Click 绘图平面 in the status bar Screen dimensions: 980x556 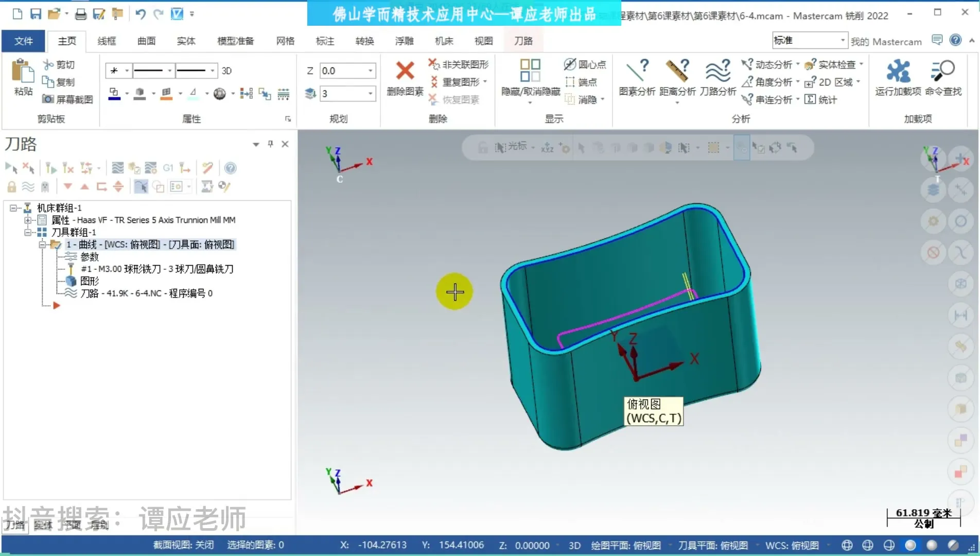(625, 545)
